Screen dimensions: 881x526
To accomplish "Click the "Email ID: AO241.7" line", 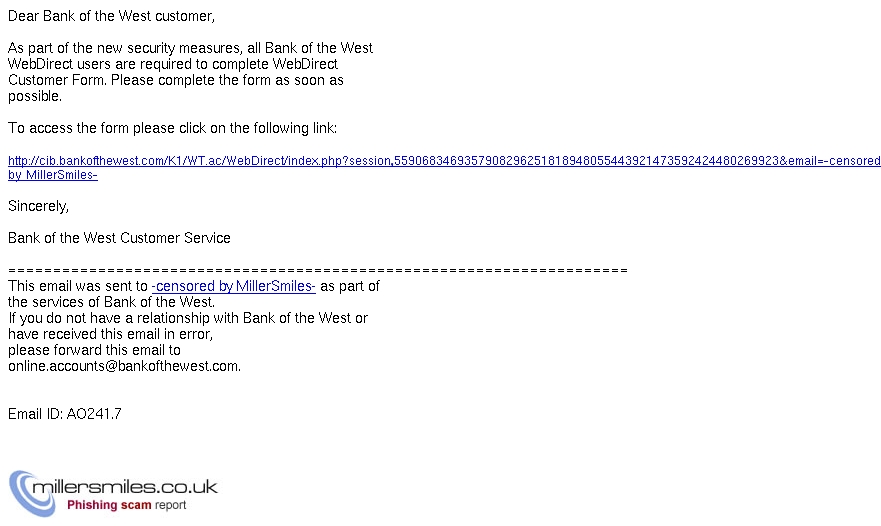I will click(x=65, y=414).
